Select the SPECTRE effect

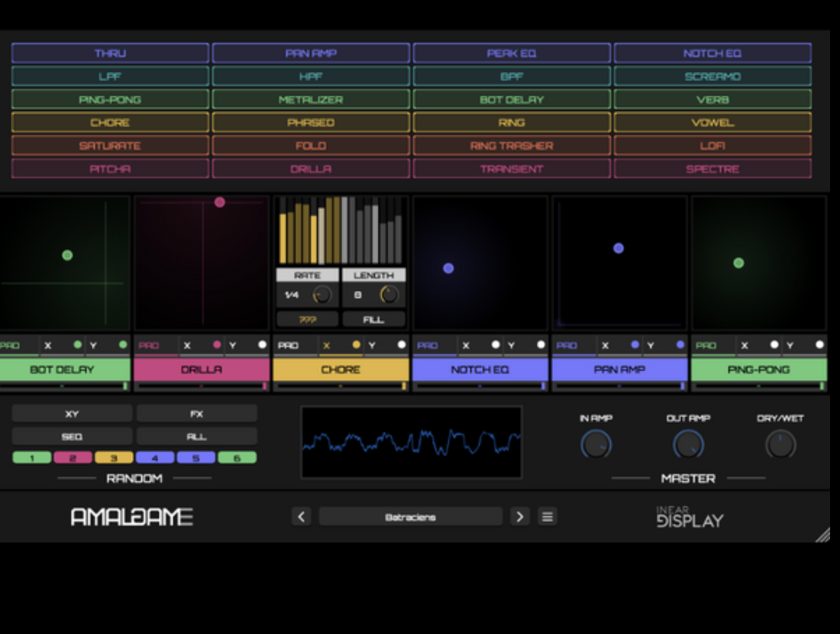click(x=712, y=169)
